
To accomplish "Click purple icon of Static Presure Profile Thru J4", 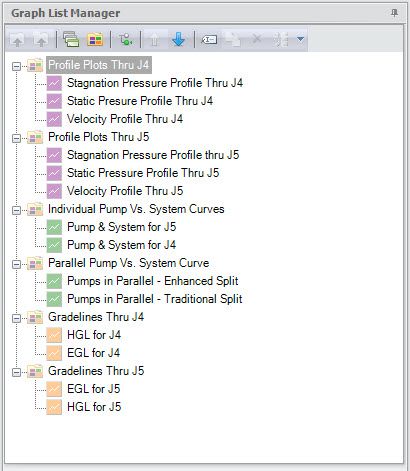I will click(x=54, y=101).
